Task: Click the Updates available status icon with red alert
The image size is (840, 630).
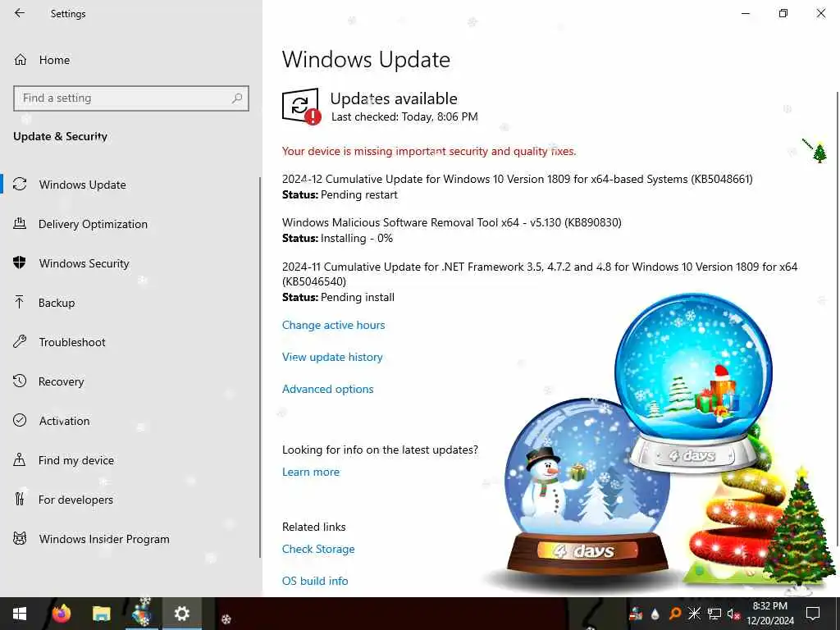Action: [301, 106]
